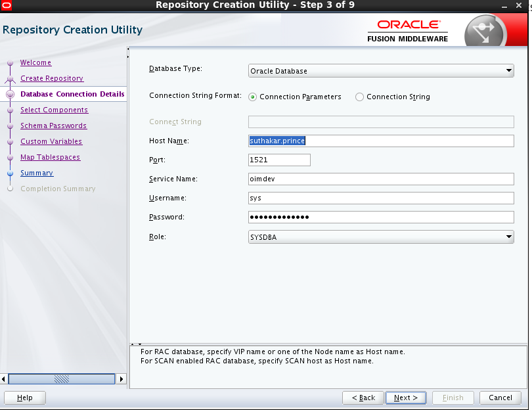
Task: Click the greyed Finish button
Action: (x=453, y=398)
